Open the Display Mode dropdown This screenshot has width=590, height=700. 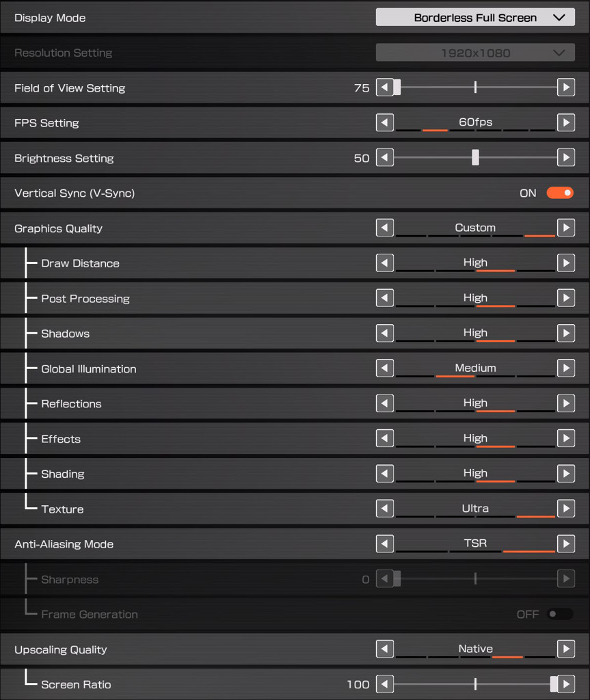(475, 18)
